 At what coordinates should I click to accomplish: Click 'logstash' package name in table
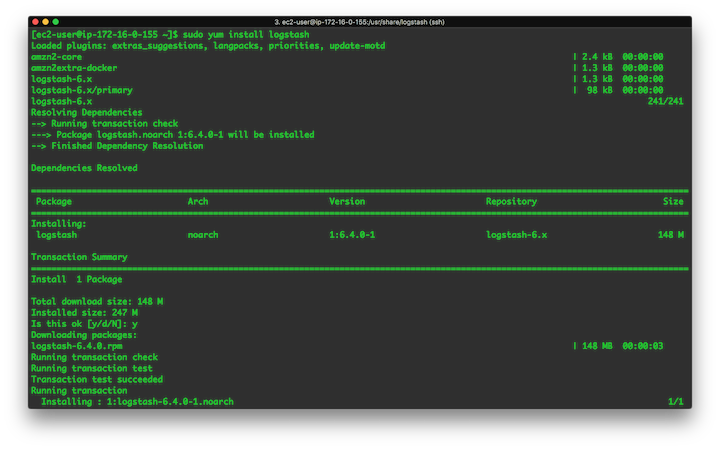point(56,235)
